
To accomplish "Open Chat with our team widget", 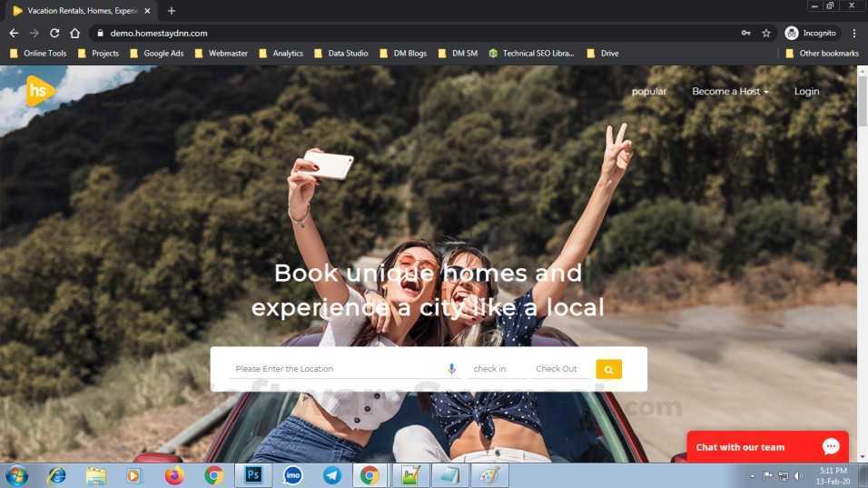I will point(767,446).
